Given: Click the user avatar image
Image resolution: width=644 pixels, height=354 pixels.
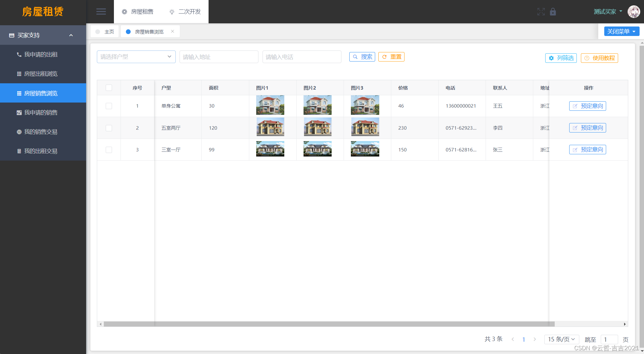Looking at the screenshot, I should (634, 12).
